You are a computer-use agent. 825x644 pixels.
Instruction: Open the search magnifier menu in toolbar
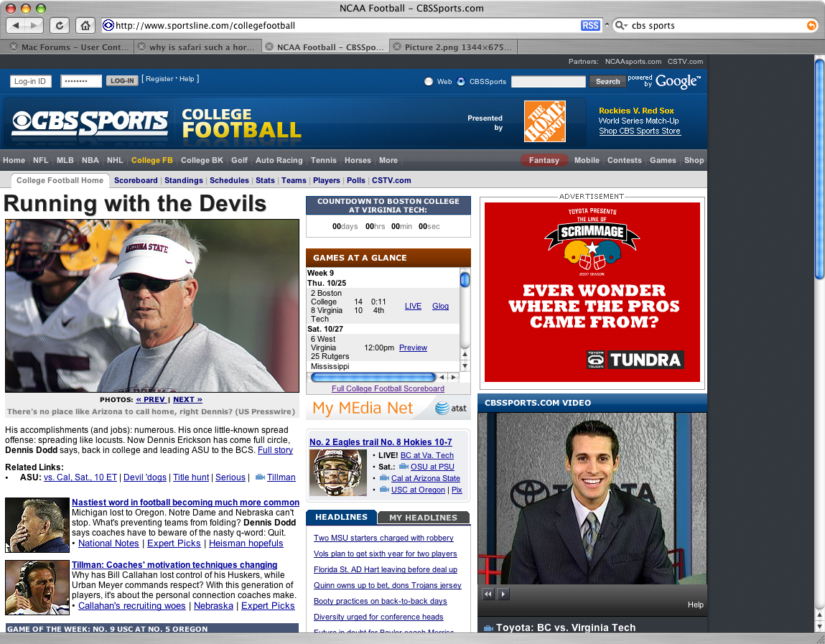(x=621, y=25)
